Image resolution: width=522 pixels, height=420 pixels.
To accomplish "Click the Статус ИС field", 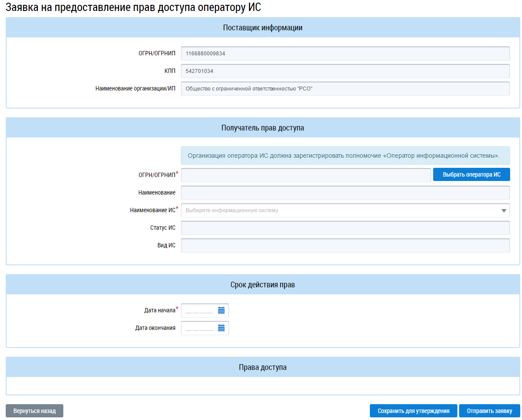I will point(345,228).
